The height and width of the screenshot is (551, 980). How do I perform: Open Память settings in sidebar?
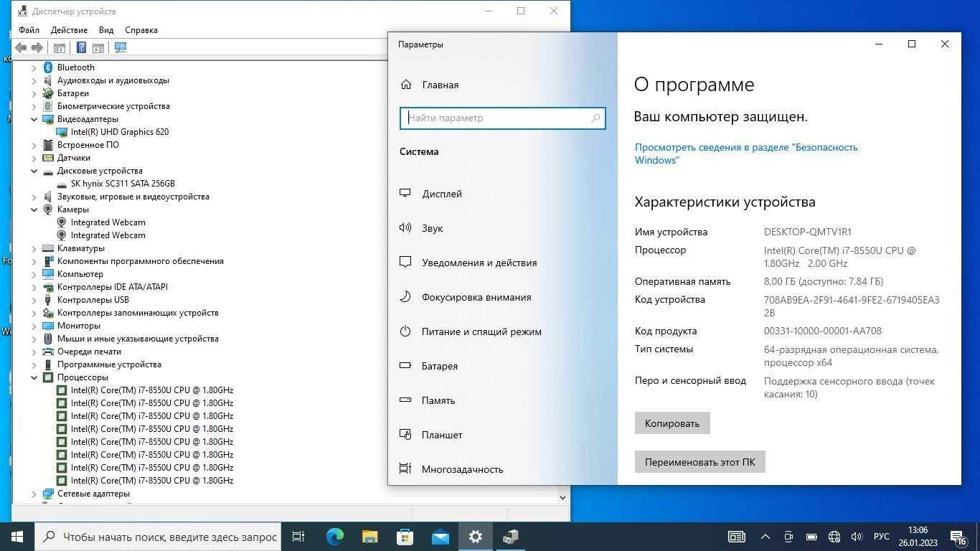(438, 400)
